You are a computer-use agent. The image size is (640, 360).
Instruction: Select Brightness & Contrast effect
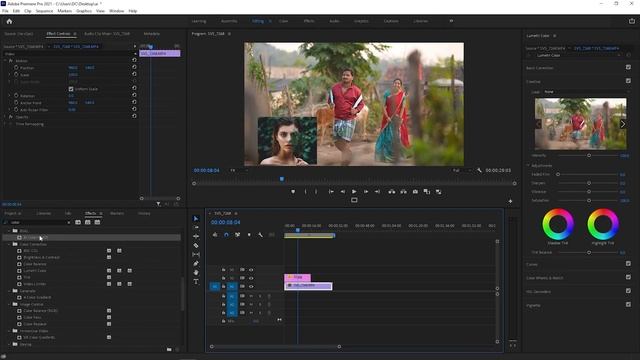(x=41, y=258)
